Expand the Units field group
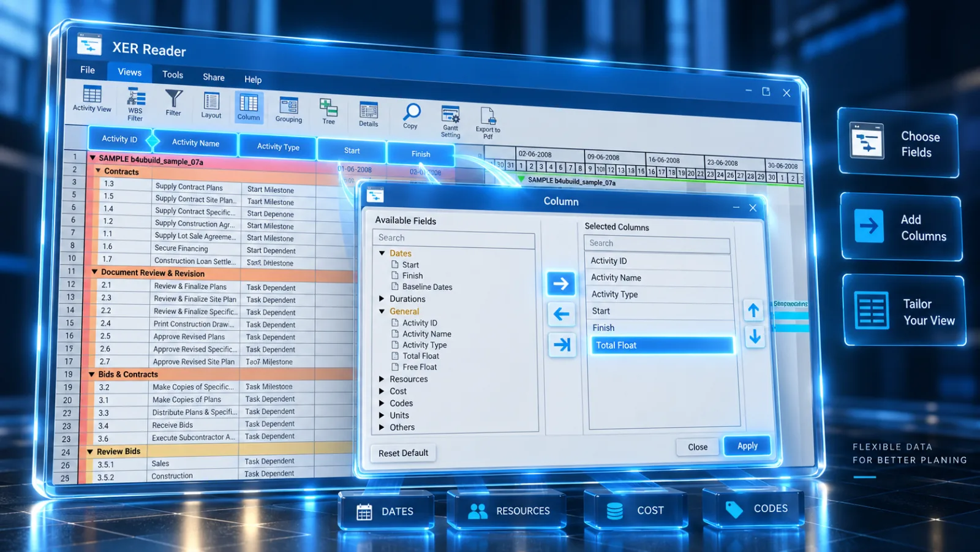 pos(382,415)
